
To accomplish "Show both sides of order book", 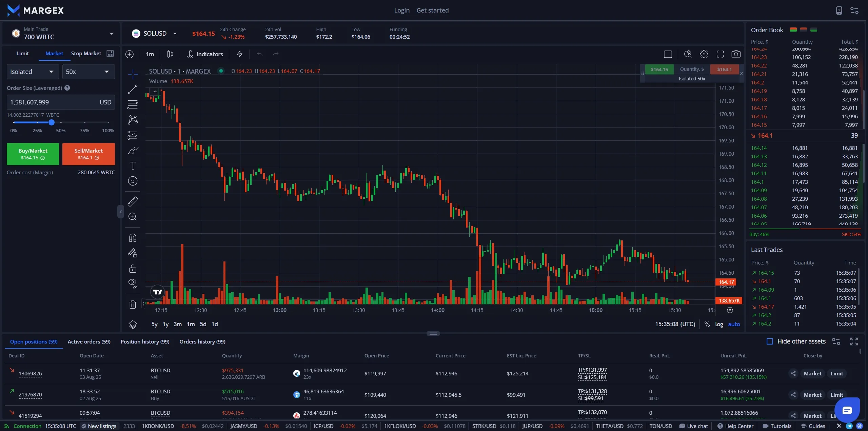I will tap(793, 30).
